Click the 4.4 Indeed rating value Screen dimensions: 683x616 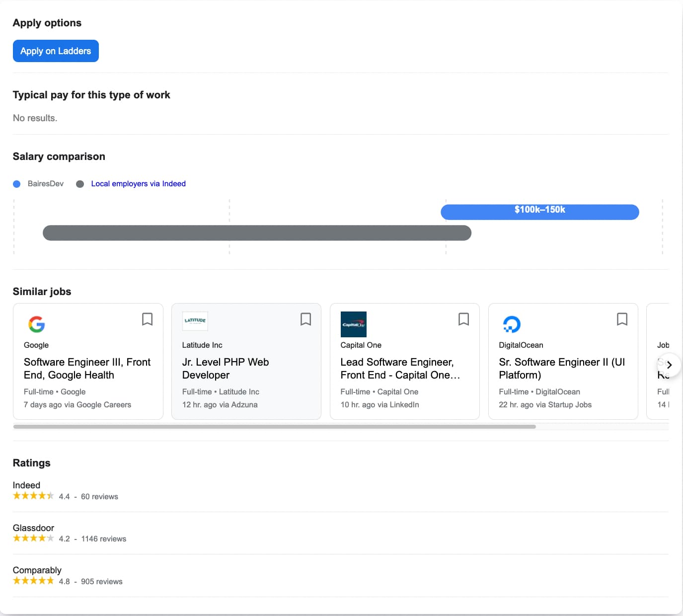coord(65,497)
